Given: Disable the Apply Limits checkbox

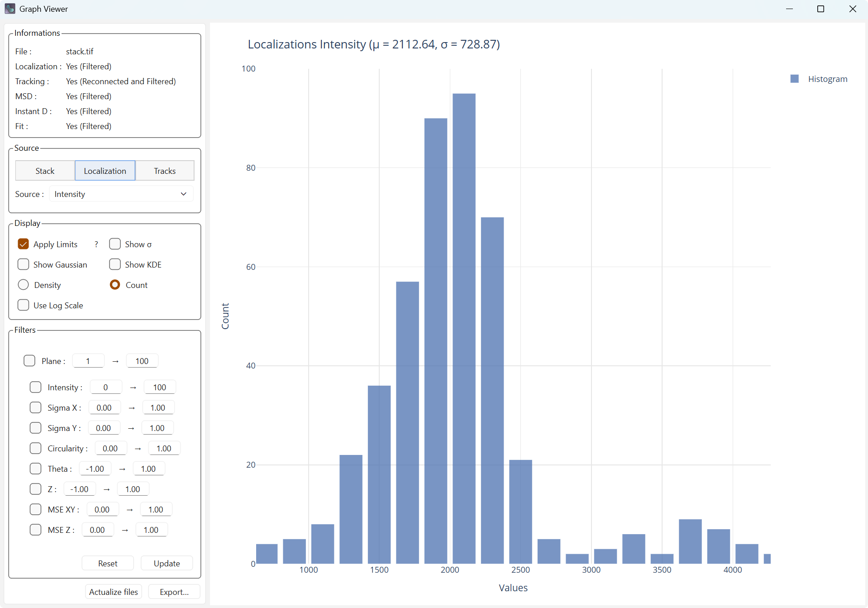Looking at the screenshot, I should tap(23, 244).
